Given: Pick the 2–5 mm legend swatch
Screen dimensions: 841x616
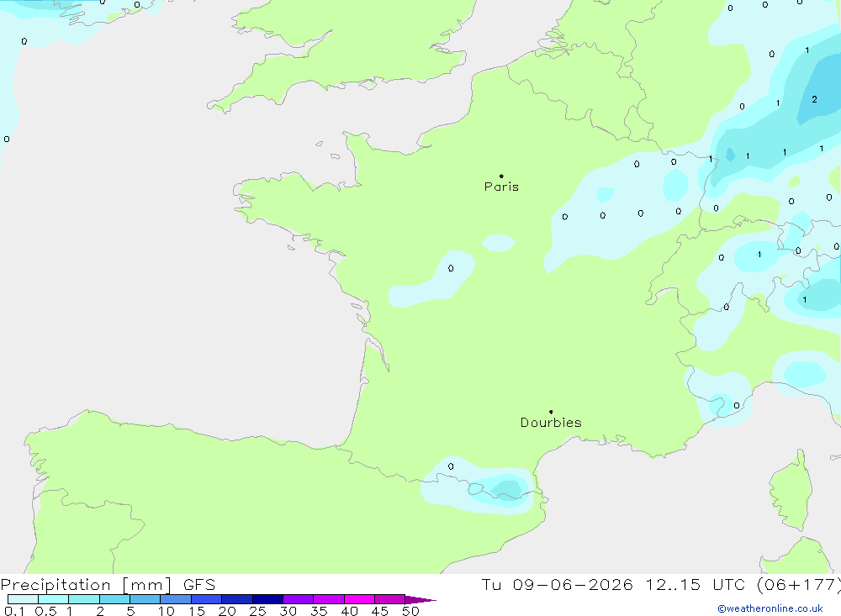Looking at the screenshot, I should tap(114, 599).
